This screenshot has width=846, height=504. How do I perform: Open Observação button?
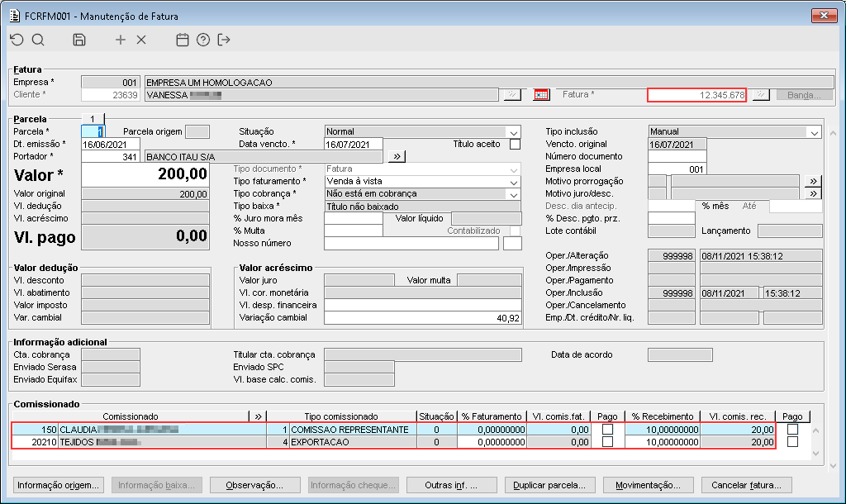[x=254, y=485]
